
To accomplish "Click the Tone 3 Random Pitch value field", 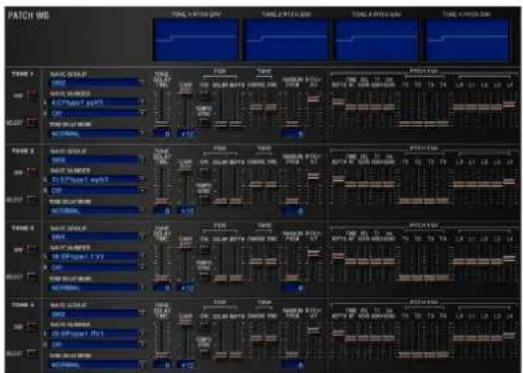I will [292, 288].
